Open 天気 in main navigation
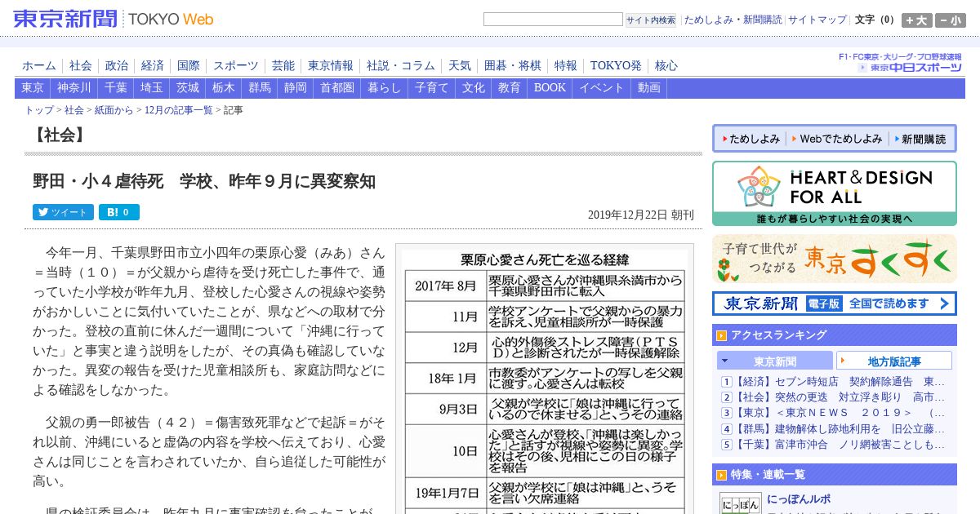 [460, 65]
